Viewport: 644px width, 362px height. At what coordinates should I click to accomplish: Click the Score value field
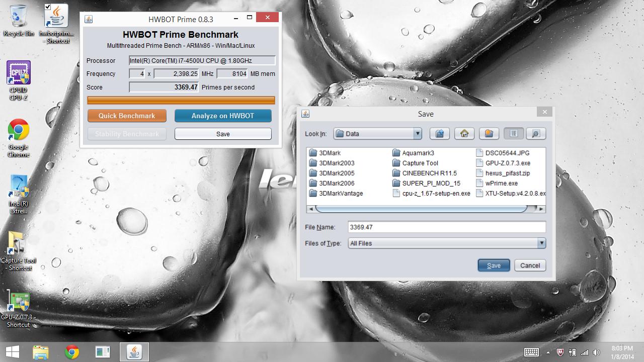pos(164,87)
